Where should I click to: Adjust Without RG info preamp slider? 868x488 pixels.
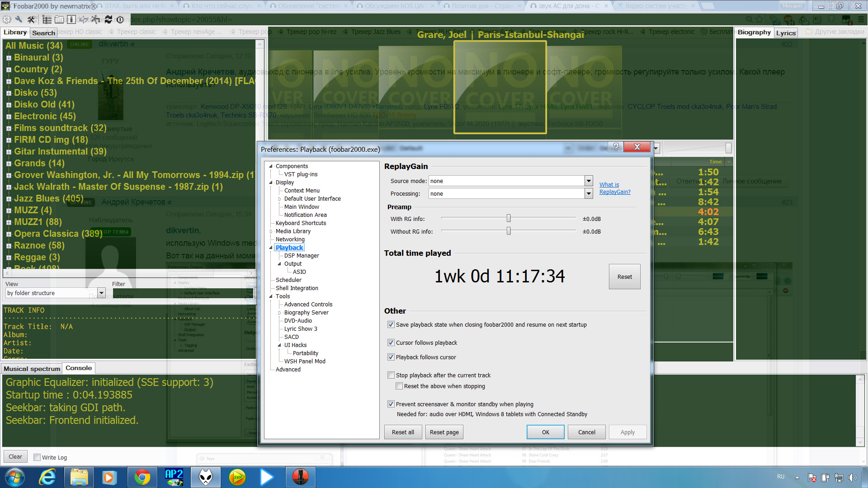coord(509,231)
